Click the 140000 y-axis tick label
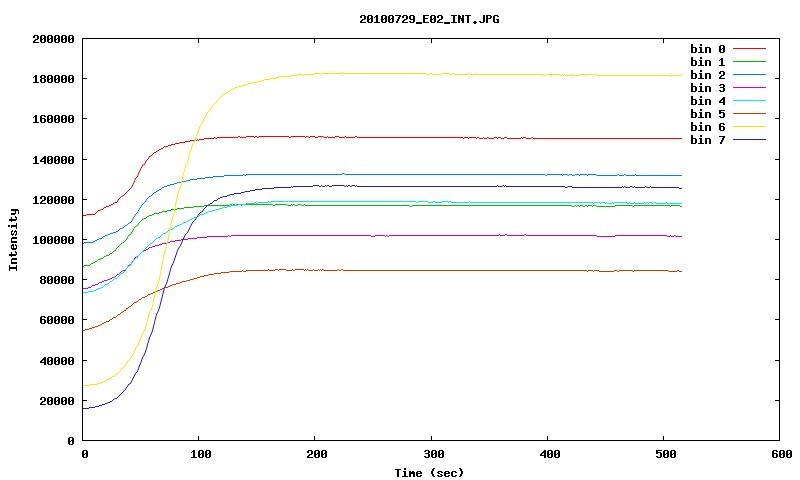Viewport: 800px width, 480px height. tap(53, 160)
